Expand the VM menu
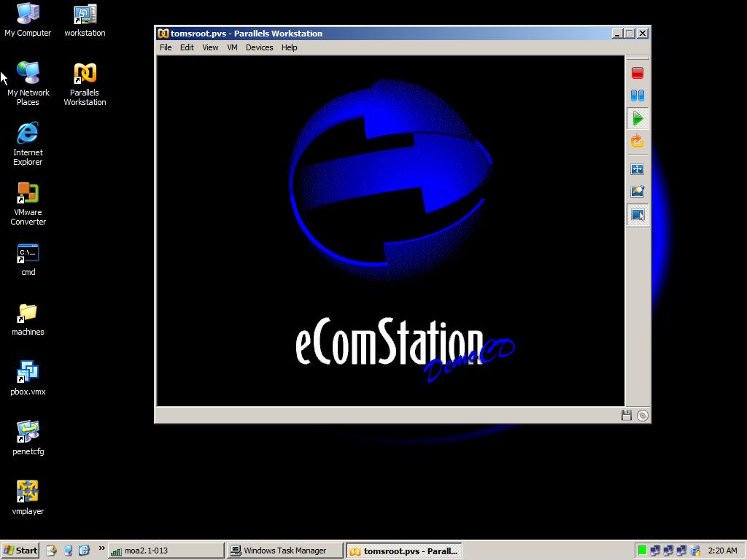 tap(232, 47)
